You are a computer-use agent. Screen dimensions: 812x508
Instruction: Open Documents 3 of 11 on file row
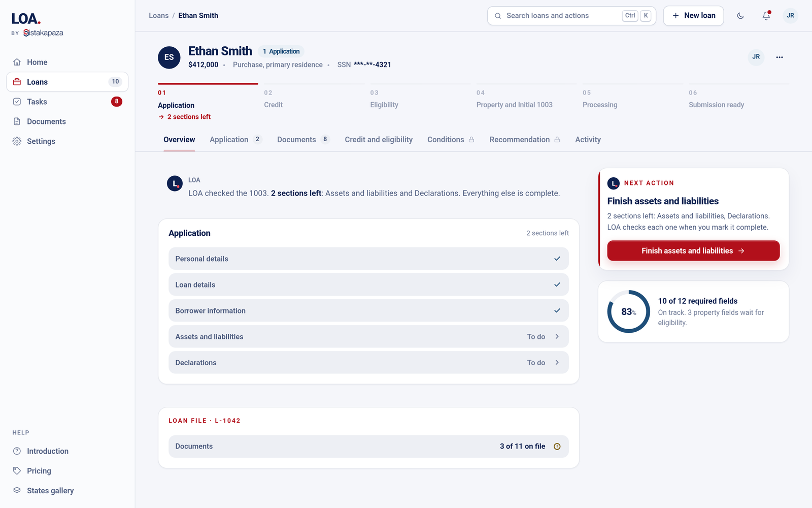[x=368, y=446]
